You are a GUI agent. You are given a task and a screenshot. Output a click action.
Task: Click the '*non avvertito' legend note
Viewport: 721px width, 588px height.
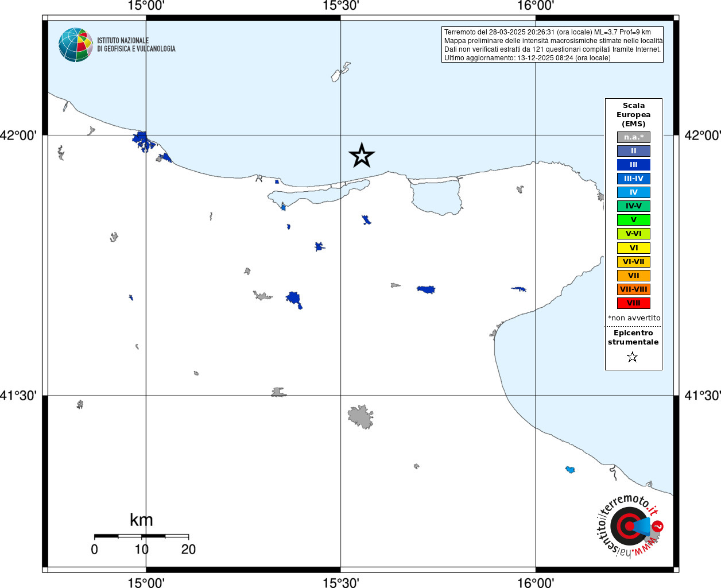[634, 318]
